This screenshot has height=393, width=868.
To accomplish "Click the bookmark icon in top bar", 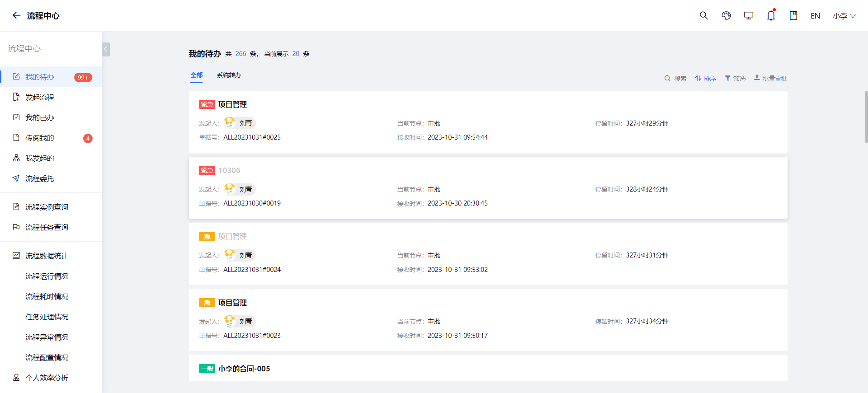I will (793, 15).
